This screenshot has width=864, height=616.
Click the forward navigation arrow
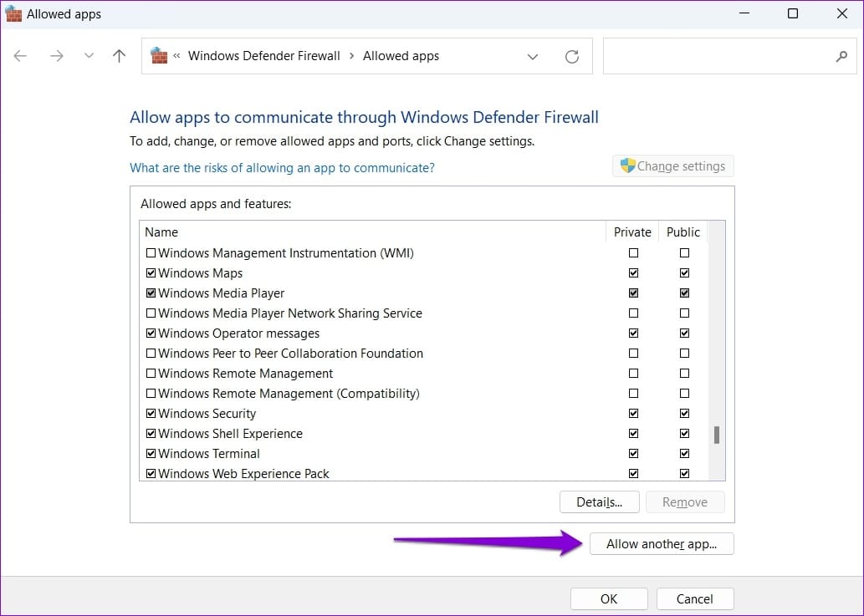pos(57,56)
